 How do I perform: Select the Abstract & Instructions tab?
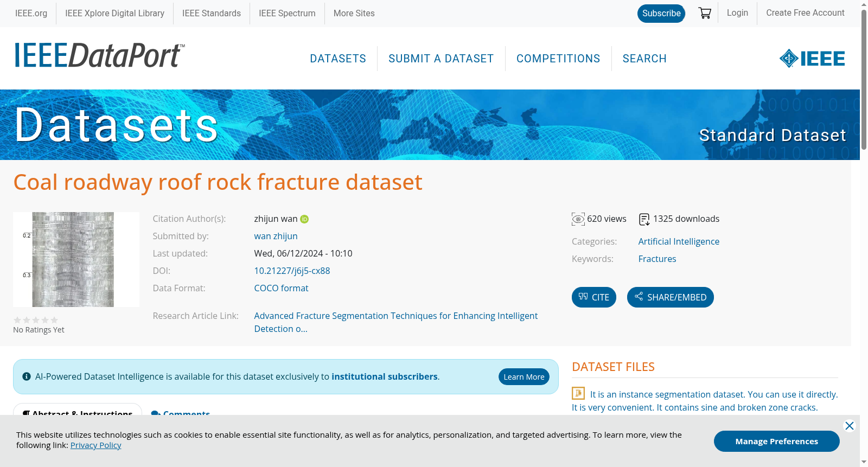click(x=78, y=411)
